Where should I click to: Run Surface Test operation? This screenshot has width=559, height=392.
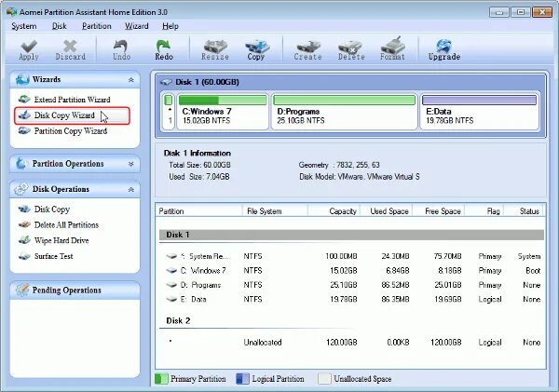(53, 256)
